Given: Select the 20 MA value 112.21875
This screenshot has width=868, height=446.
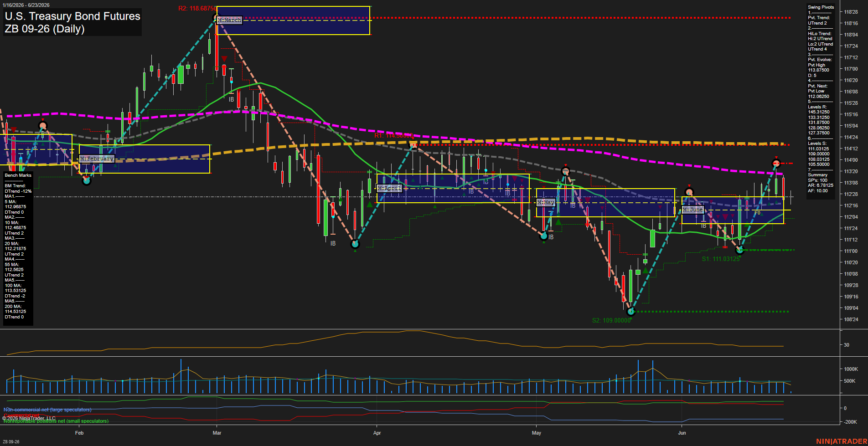Looking at the screenshot, I should (x=15, y=249).
